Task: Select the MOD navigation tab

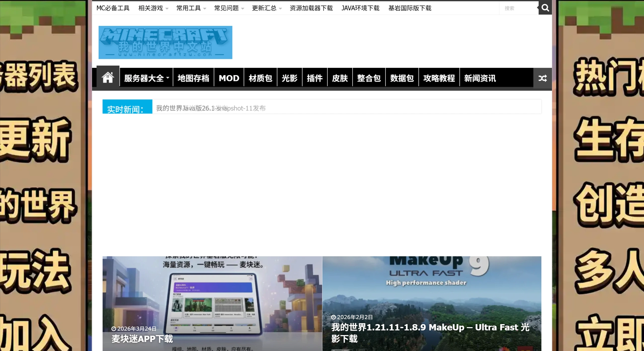Action: [229, 78]
